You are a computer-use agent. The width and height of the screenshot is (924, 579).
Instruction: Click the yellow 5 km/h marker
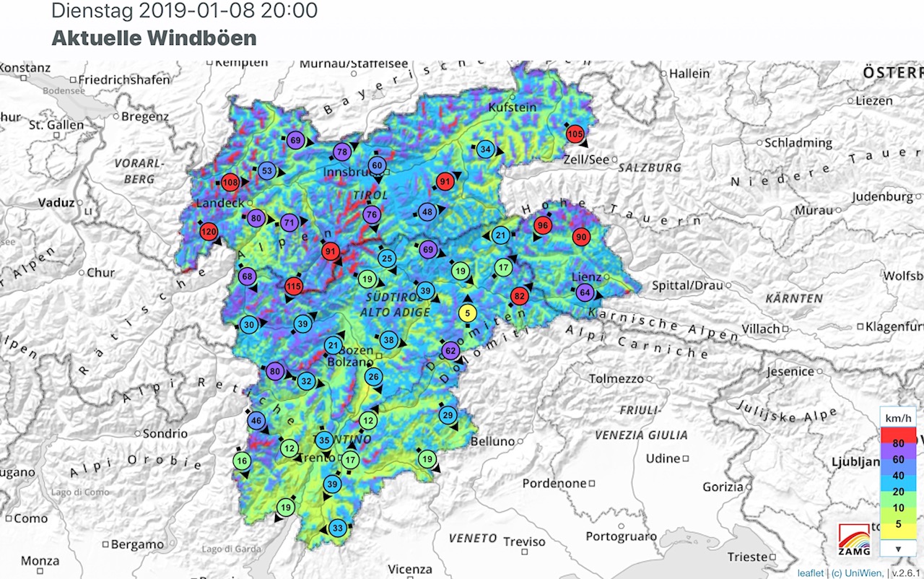pos(468,313)
